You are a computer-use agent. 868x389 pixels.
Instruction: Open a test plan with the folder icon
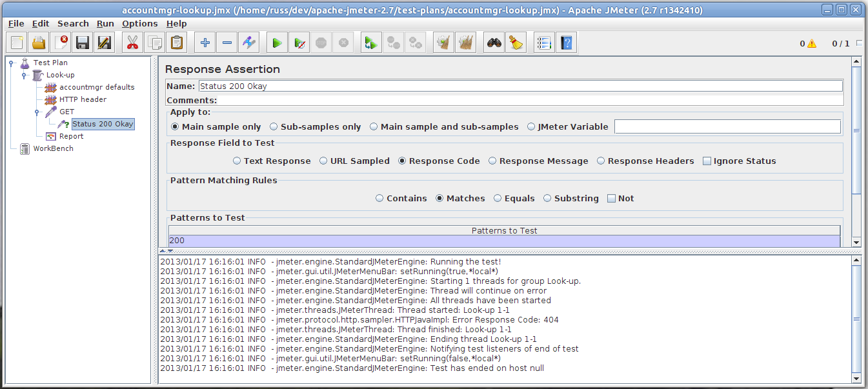39,43
